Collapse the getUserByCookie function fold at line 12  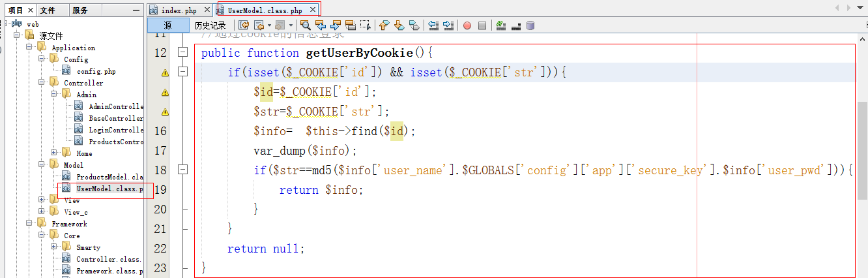(183, 53)
